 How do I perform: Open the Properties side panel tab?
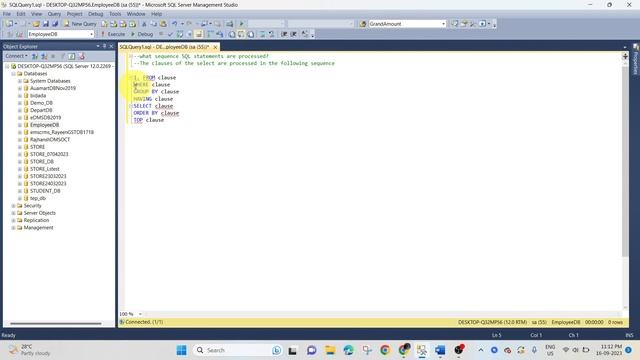coord(636,59)
